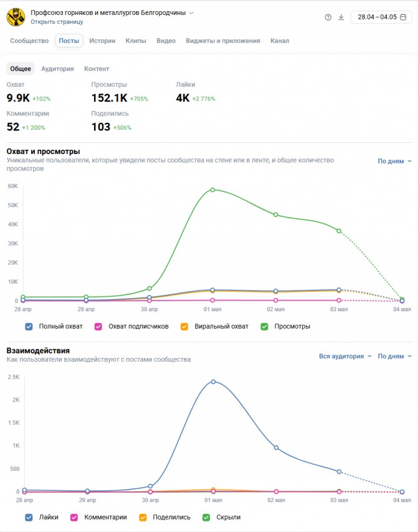Open По дням dropdown for reach chart

click(394, 161)
